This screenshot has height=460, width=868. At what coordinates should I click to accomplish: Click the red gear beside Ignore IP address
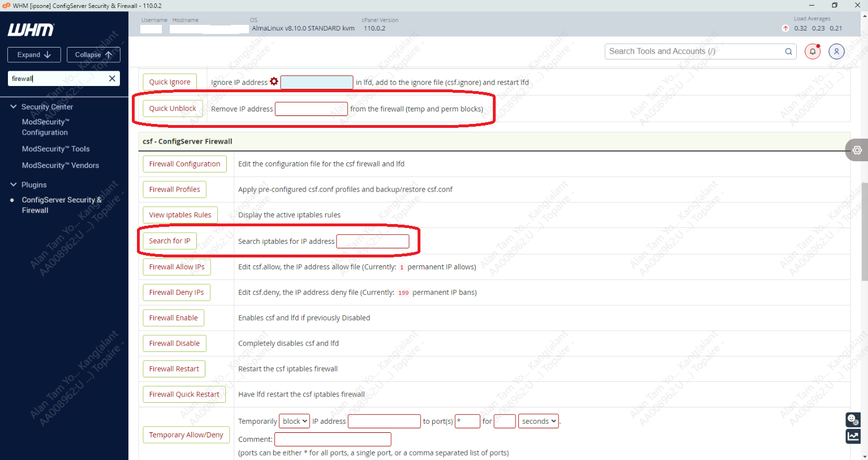click(274, 81)
